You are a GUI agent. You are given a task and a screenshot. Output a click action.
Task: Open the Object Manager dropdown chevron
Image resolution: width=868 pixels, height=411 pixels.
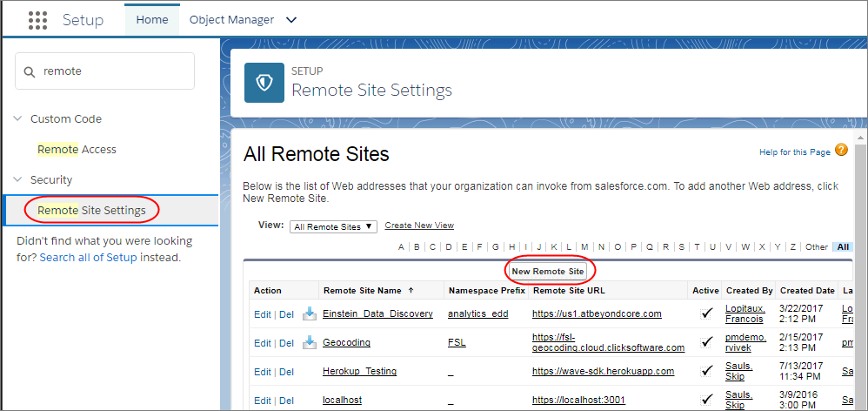click(x=291, y=20)
